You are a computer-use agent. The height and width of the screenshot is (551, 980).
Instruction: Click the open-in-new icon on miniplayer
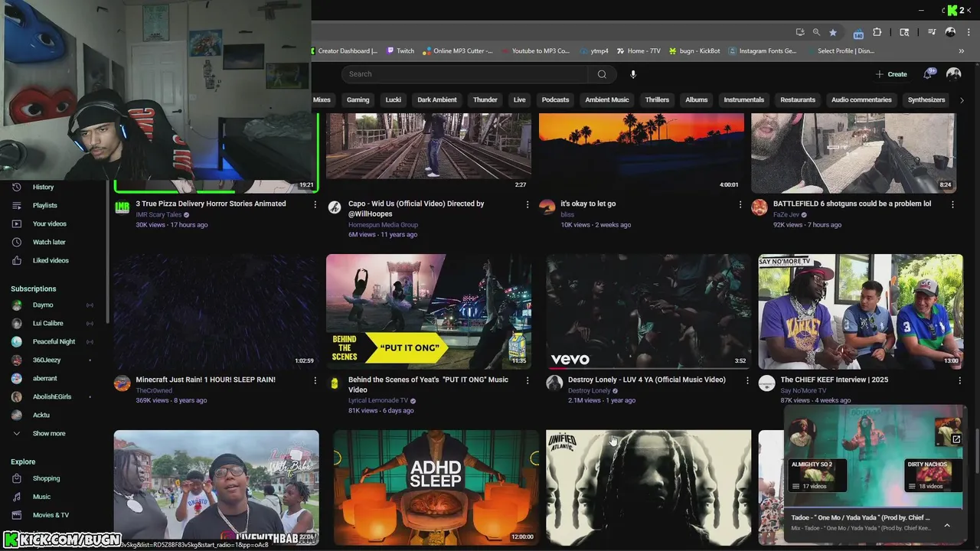tap(956, 439)
